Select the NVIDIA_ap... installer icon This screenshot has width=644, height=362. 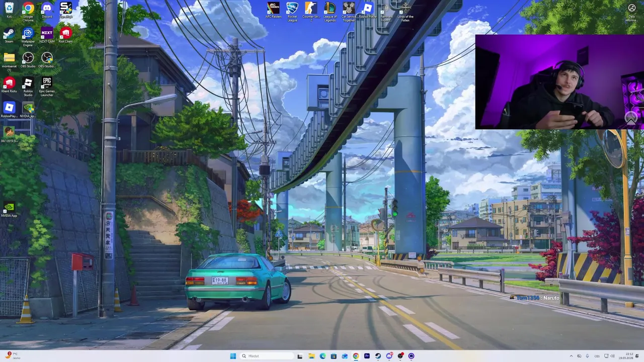[x=28, y=110]
